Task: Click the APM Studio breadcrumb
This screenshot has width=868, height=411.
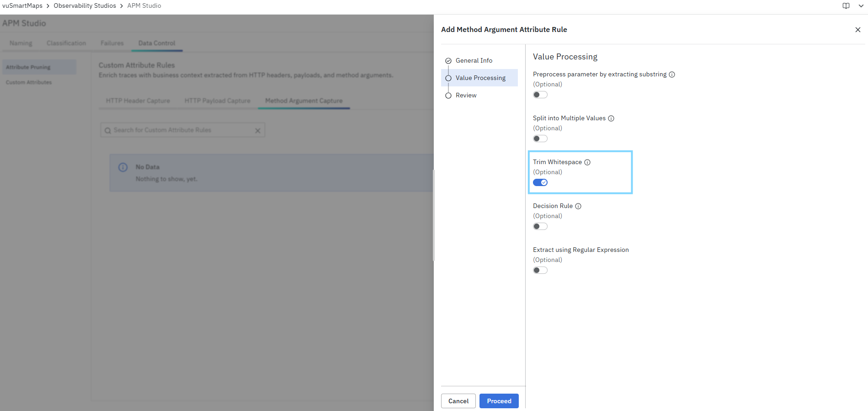Action: click(x=144, y=6)
